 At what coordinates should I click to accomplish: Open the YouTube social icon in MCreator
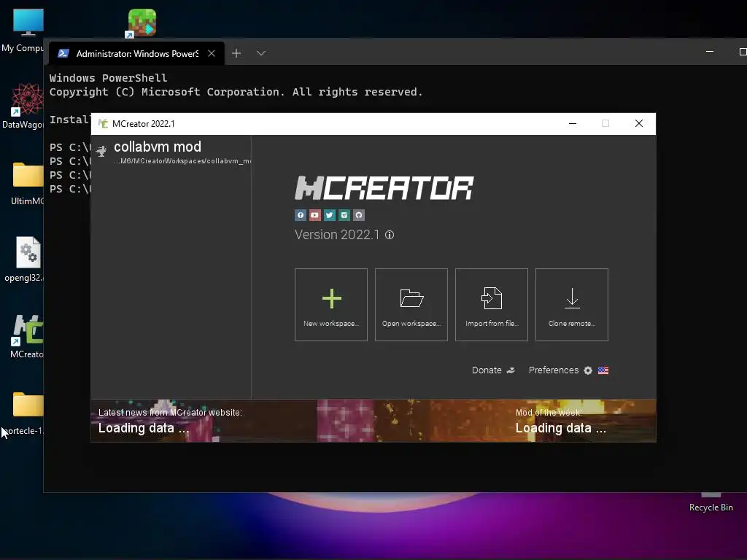(x=315, y=215)
